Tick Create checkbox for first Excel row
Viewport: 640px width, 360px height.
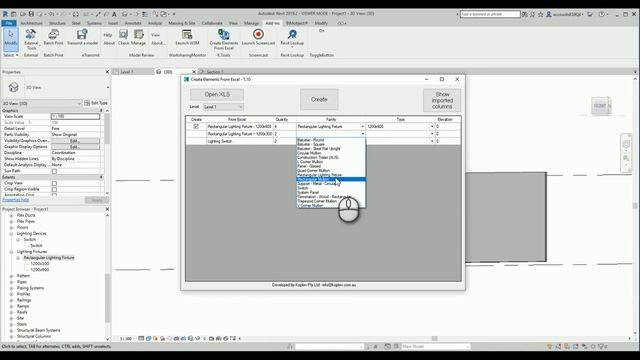[196, 127]
